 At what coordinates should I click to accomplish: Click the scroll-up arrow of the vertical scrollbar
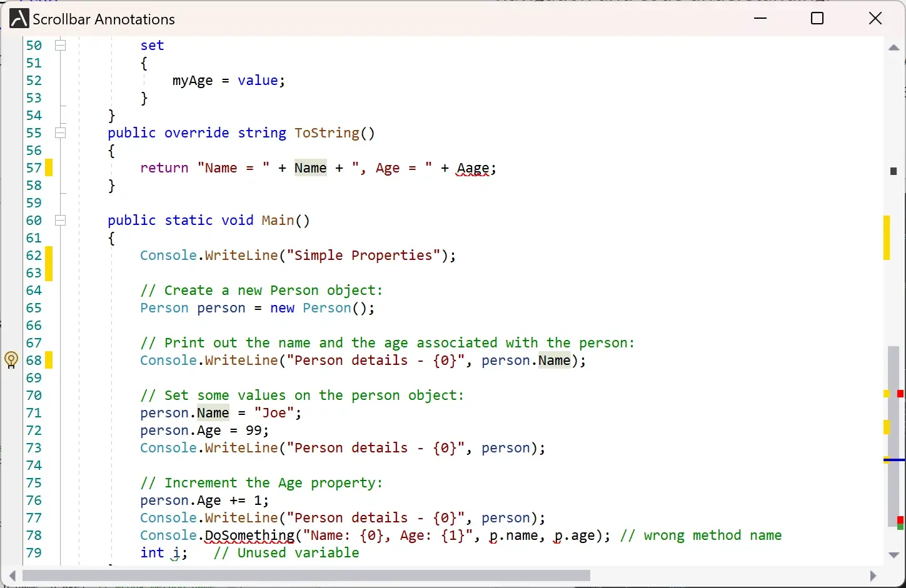click(x=893, y=47)
